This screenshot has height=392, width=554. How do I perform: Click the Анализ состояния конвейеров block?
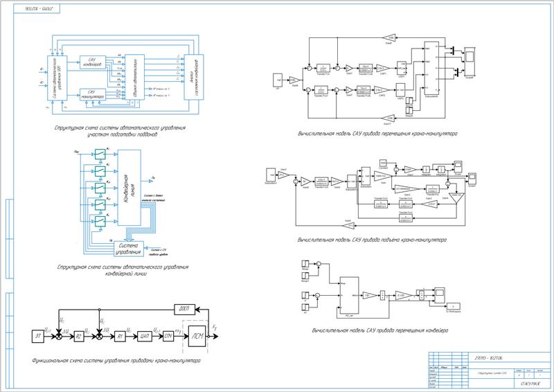(x=194, y=77)
